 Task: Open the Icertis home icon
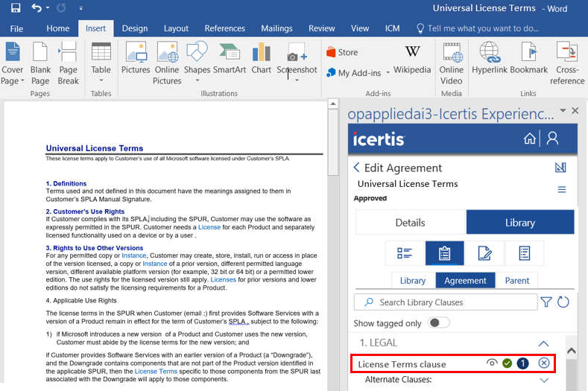pos(529,139)
